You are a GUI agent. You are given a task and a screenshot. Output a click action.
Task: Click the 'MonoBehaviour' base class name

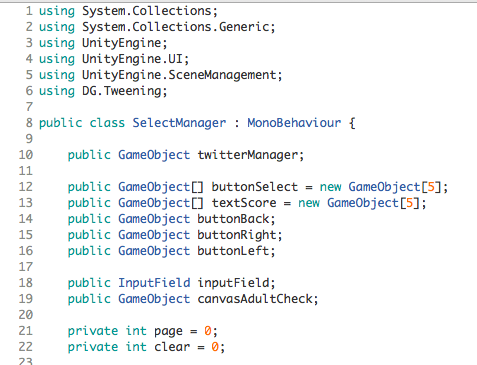(x=294, y=123)
